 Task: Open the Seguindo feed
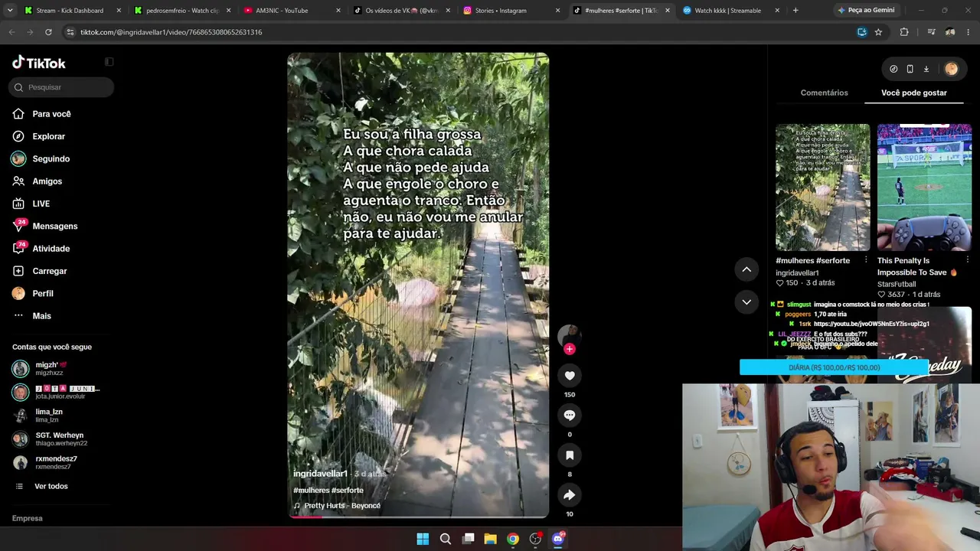[x=51, y=158]
